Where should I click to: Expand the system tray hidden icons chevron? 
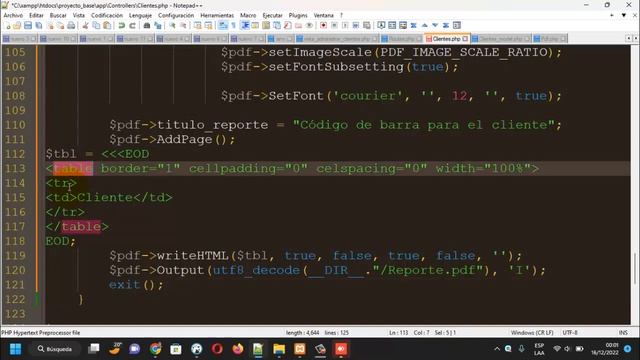coord(497,349)
